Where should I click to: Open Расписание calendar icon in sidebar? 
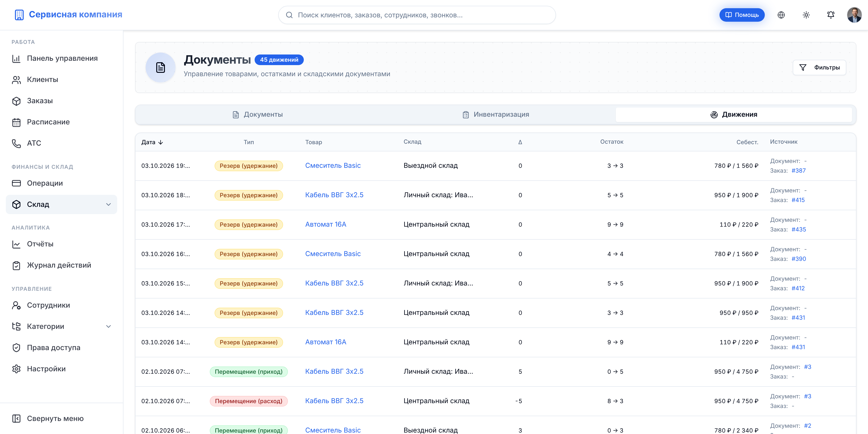click(16, 122)
